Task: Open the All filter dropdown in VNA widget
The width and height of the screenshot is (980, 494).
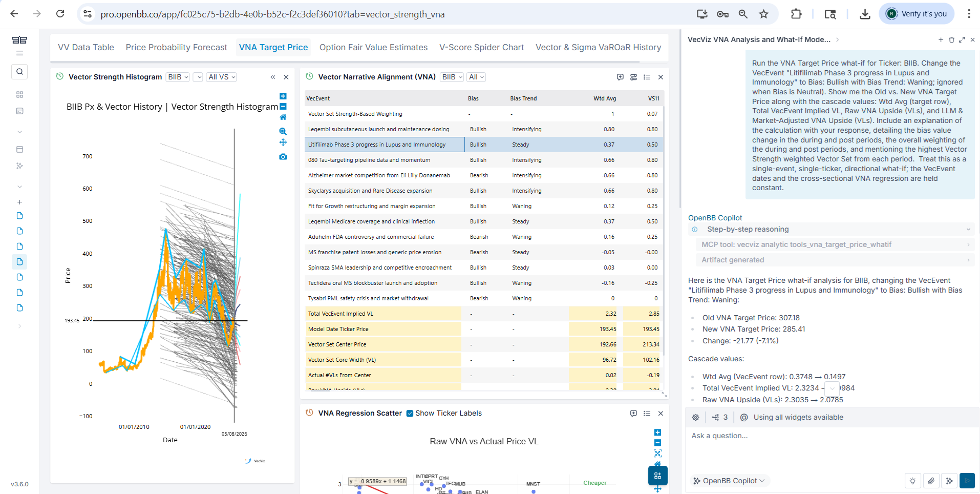Action: (476, 77)
